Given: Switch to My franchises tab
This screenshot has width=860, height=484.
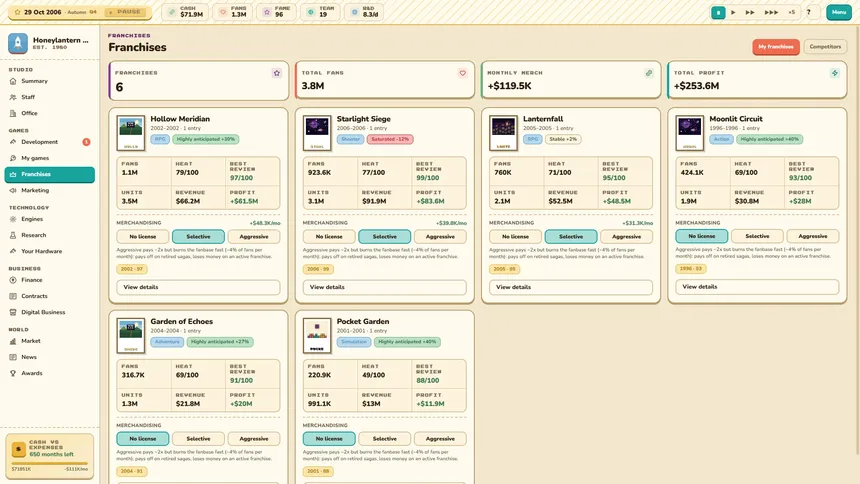Looking at the screenshot, I should coord(776,47).
